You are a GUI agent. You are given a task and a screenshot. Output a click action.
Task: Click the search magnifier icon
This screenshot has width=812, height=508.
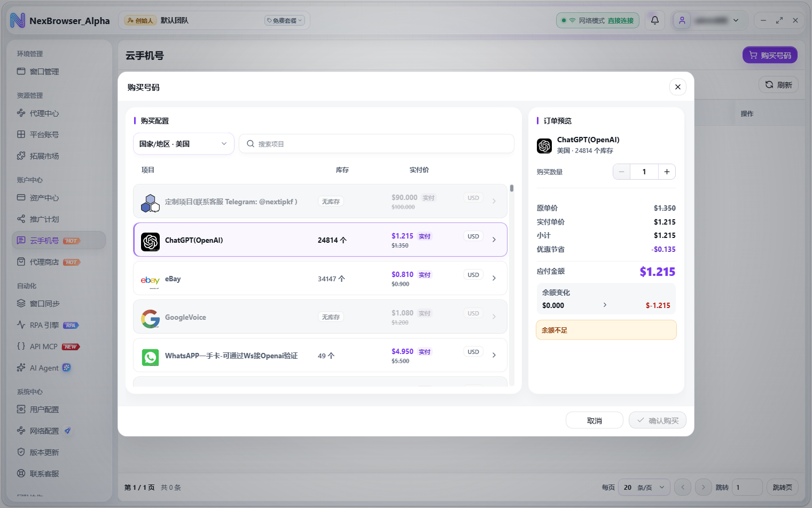pyautogui.click(x=250, y=144)
